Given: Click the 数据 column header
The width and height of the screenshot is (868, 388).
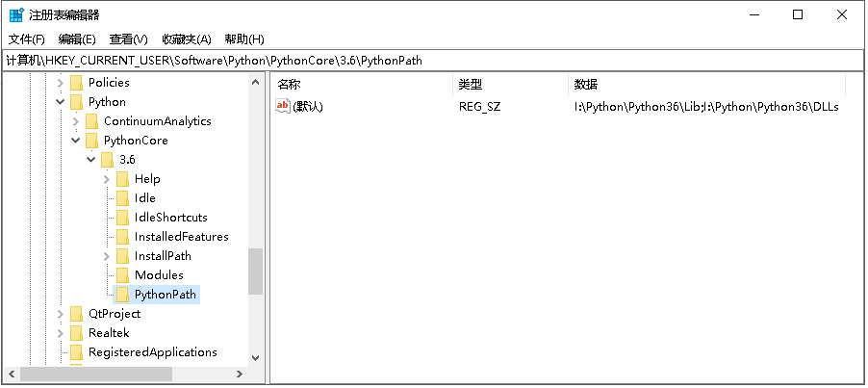Looking at the screenshot, I should click(x=585, y=85).
